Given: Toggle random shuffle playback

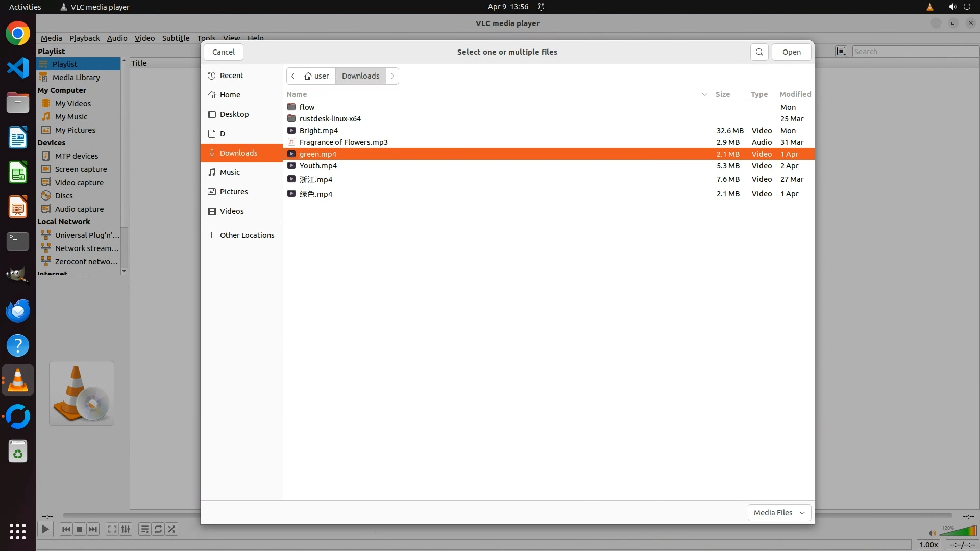Looking at the screenshot, I should 172,529.
